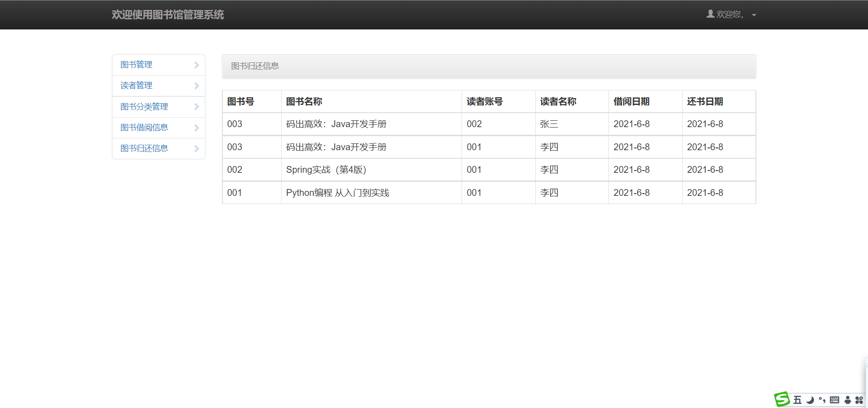This screenshot has height=408, width=868.
Task: Click reader account 002
Action: coord(474,124)
